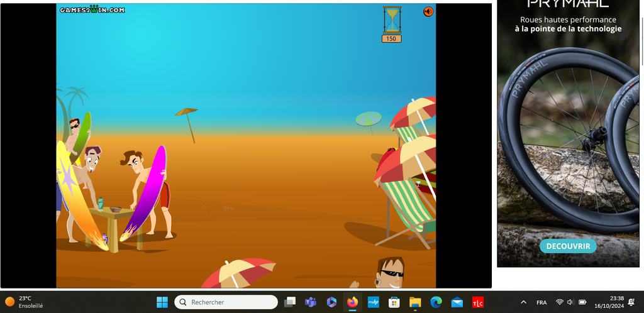Click the surfer in red shorts
Screen dimensions: 644x313
(148, 193)
